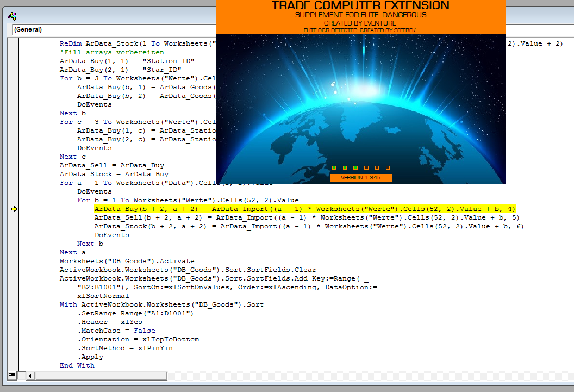
Task: Click the ArData_Sell(b + 2, a + 2) line
Action: point(307,218)
